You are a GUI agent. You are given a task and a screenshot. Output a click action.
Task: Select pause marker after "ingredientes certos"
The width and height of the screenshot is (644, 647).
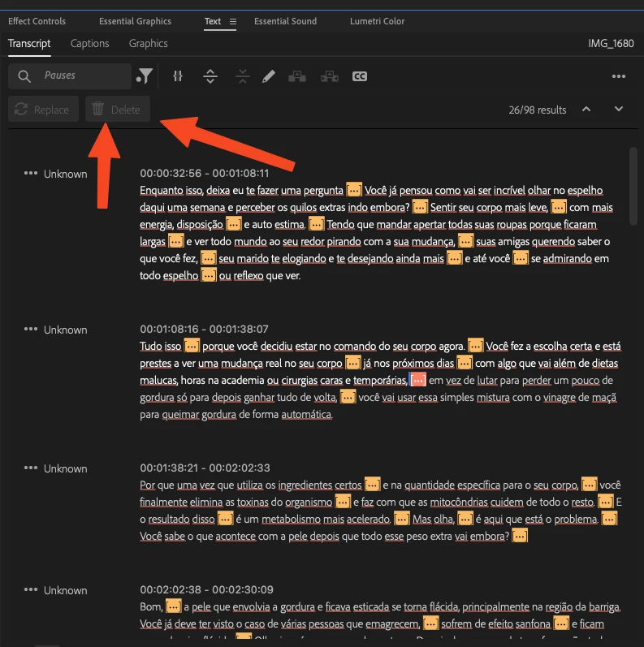(373, 485)
